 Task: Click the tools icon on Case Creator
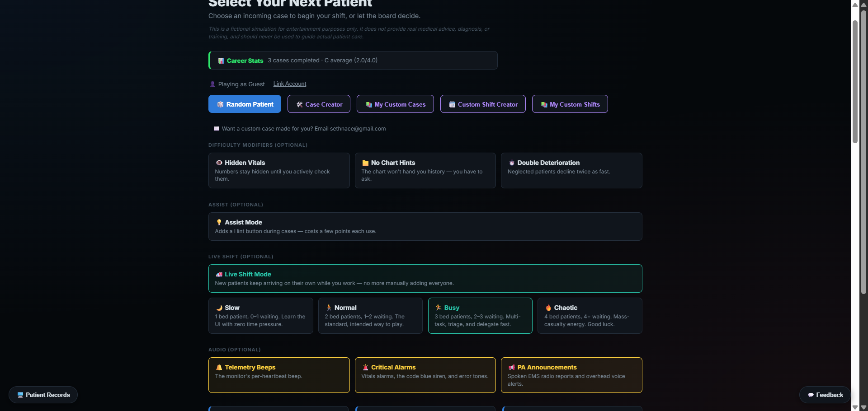[x=299, y=104]
